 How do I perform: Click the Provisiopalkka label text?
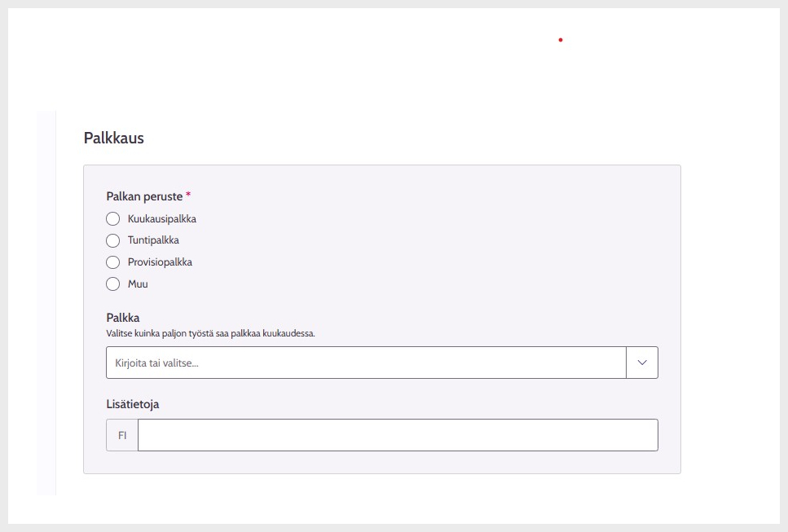(x=160, y=262)
